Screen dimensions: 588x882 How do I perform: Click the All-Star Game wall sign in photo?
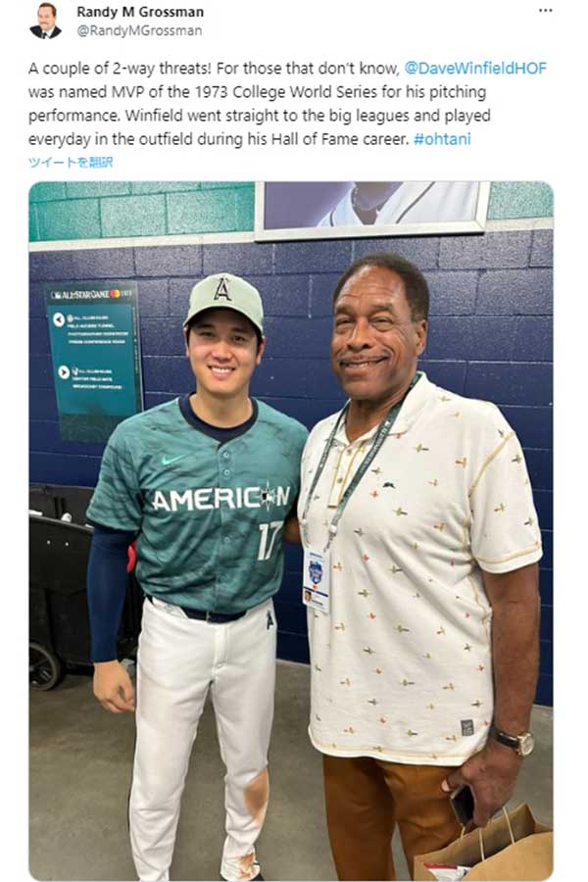(x=94, y=361)
